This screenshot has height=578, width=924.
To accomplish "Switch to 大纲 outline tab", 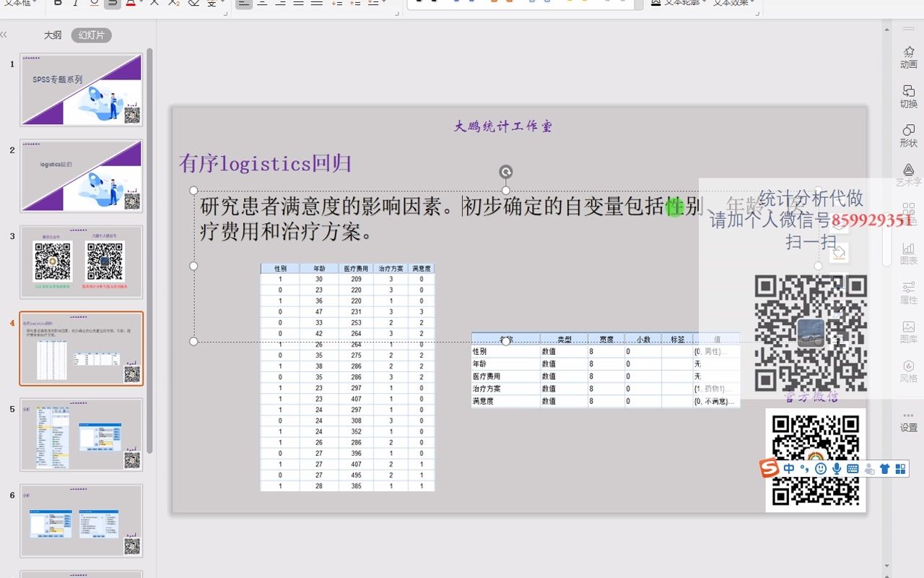I will tap(53, 35).
